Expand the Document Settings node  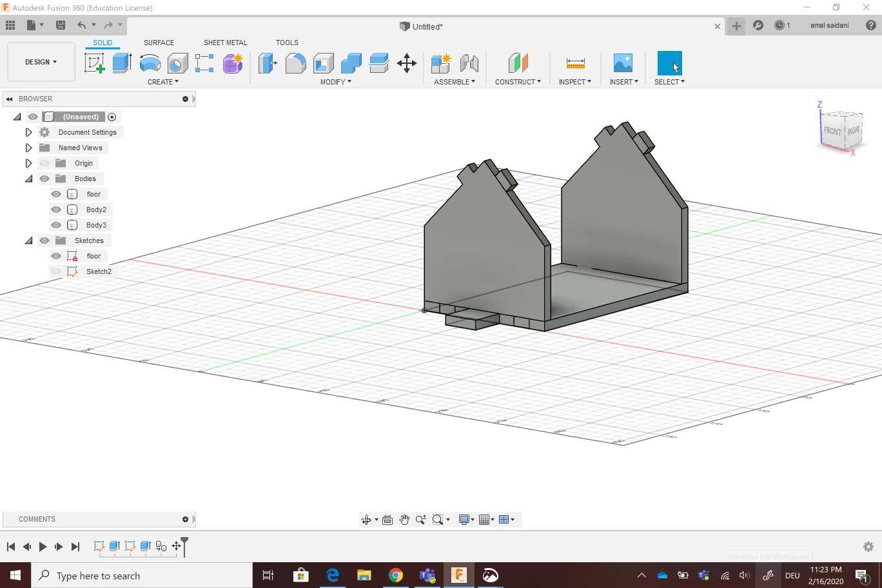pyautogui.click(x=28, y=132)
